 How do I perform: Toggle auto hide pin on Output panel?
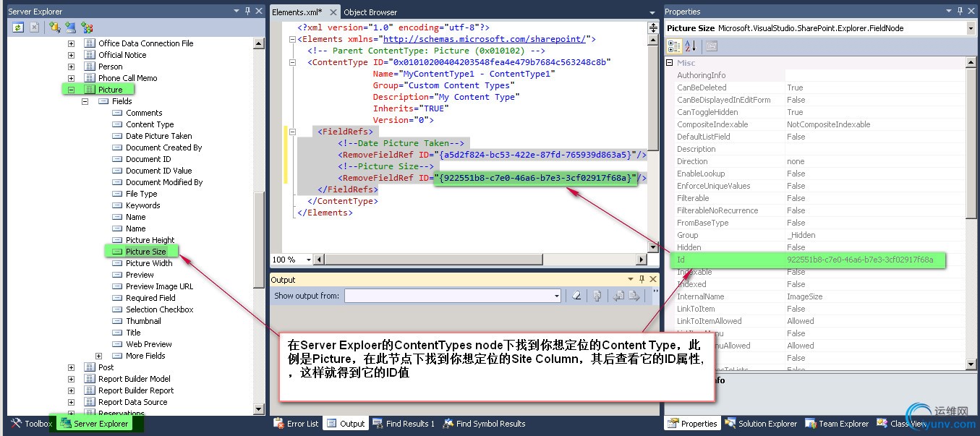click(x=643, y=279)
